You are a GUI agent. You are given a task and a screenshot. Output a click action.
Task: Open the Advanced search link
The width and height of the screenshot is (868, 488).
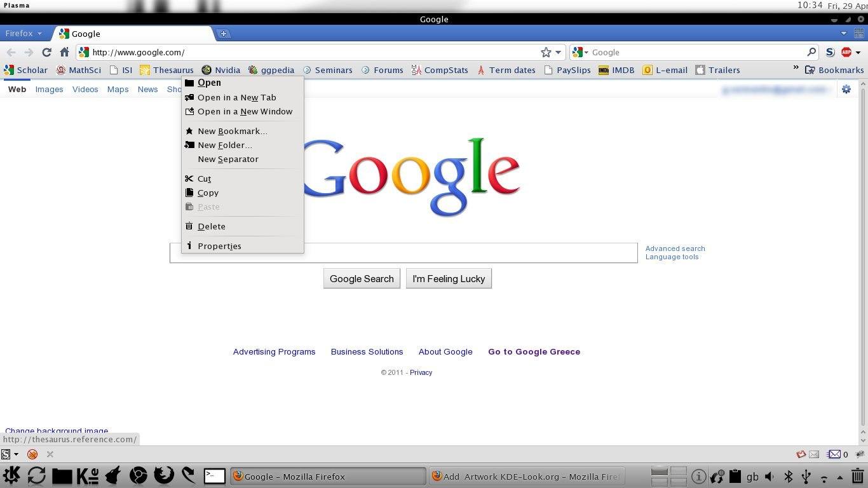pos(675,248)
